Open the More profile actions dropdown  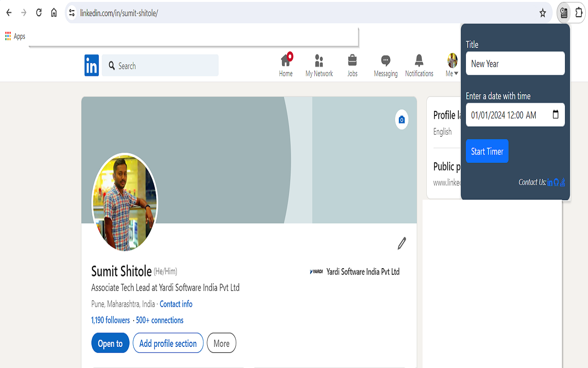[221, 343]
